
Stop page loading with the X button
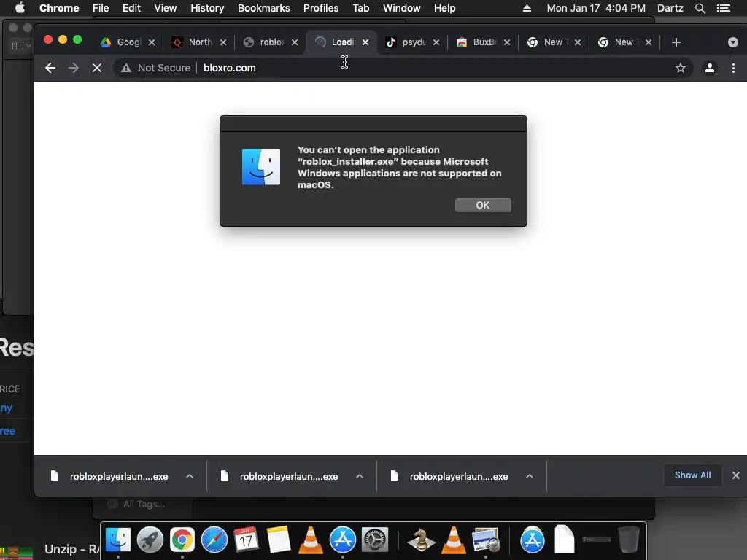click(x=97, y=68)
